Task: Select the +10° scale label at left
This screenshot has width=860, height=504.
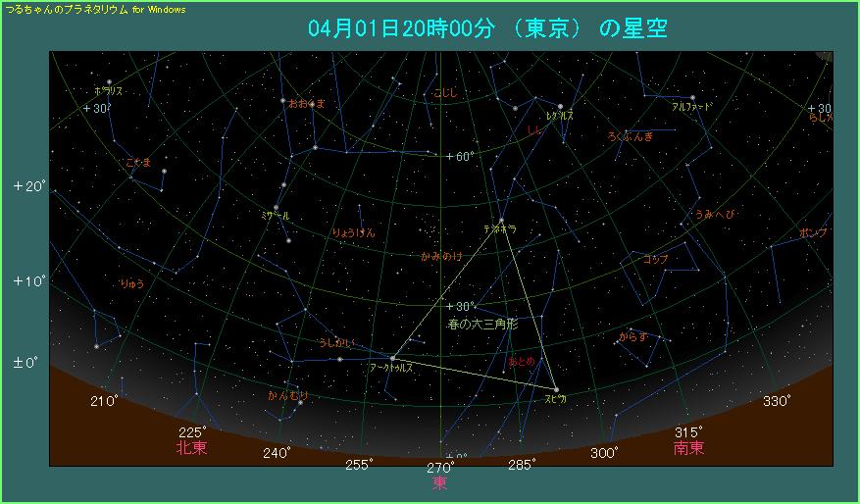Action: pyautogui.click(x=30, y=281)
